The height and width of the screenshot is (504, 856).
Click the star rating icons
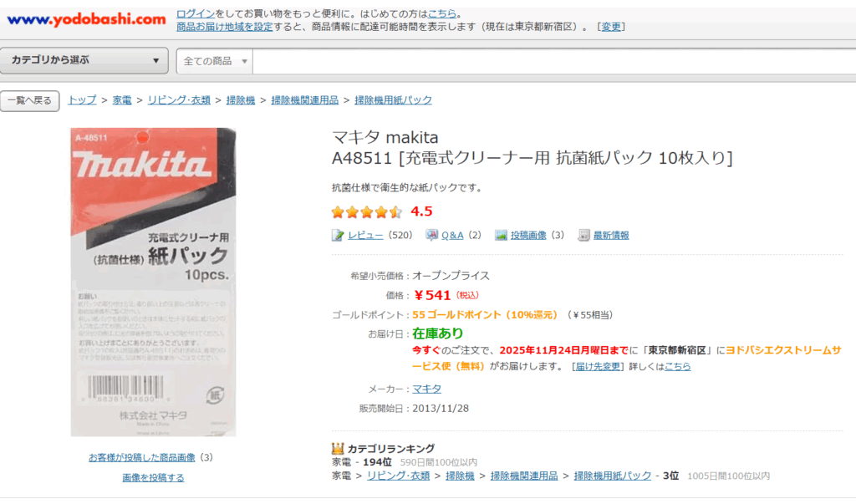(x=366, y=212)
